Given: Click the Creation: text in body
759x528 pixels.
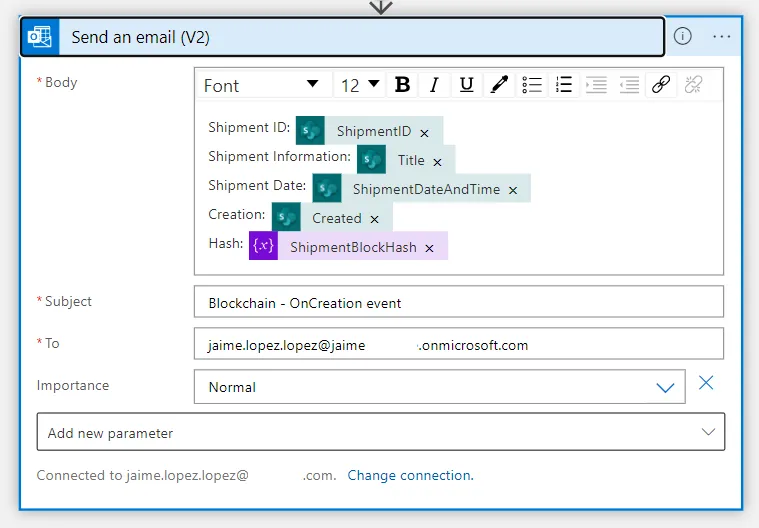Looking at the screenshot, I should (x=237, y=214).
